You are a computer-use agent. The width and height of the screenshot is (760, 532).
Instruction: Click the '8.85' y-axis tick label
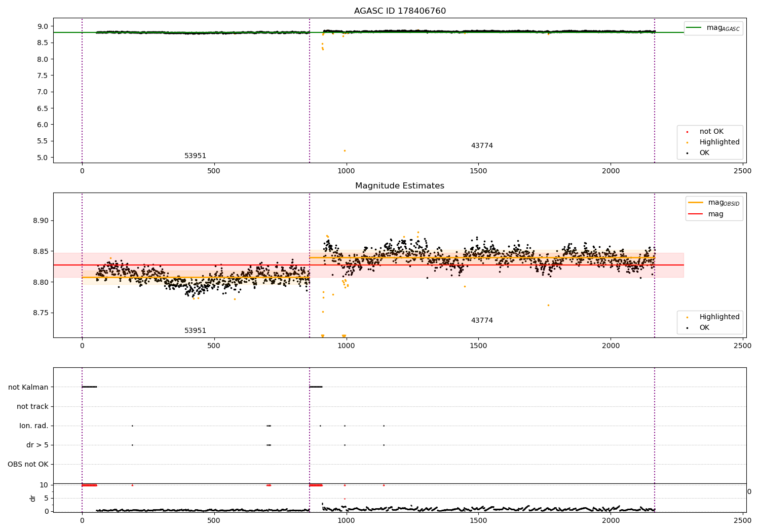pos(42,252)
